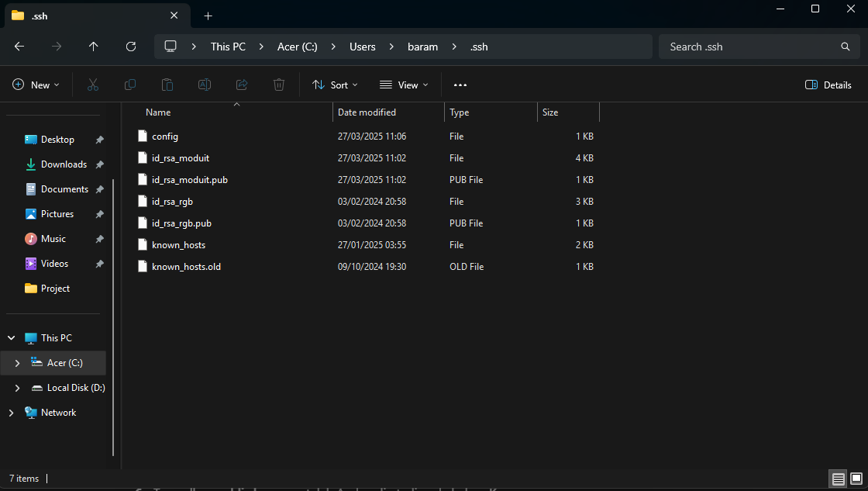The image size is (868, 491).
Task: Switch to details list view in status bar
Action: (838, 478)
